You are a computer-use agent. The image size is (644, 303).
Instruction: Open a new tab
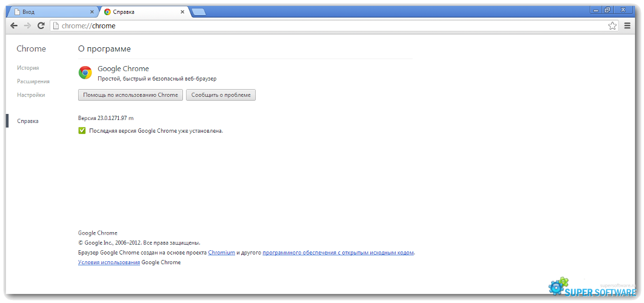pyautogui.click(x=199, y=12)
